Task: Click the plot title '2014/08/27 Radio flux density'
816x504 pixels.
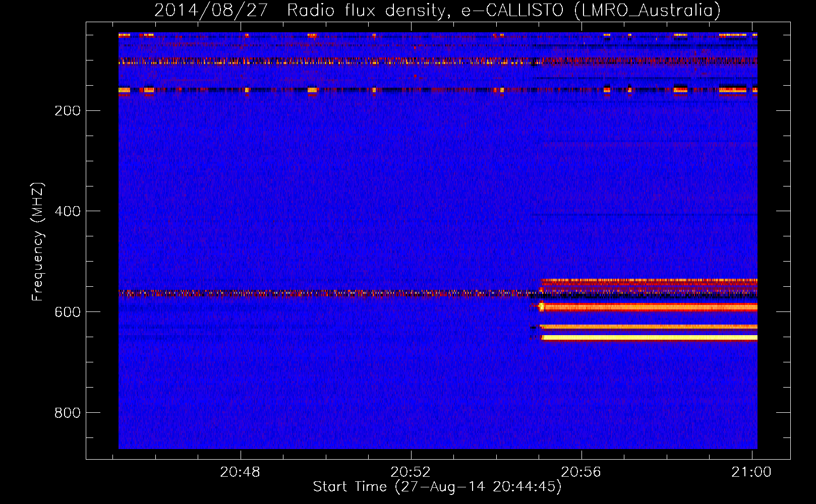Action: click(x=437, y=10)
